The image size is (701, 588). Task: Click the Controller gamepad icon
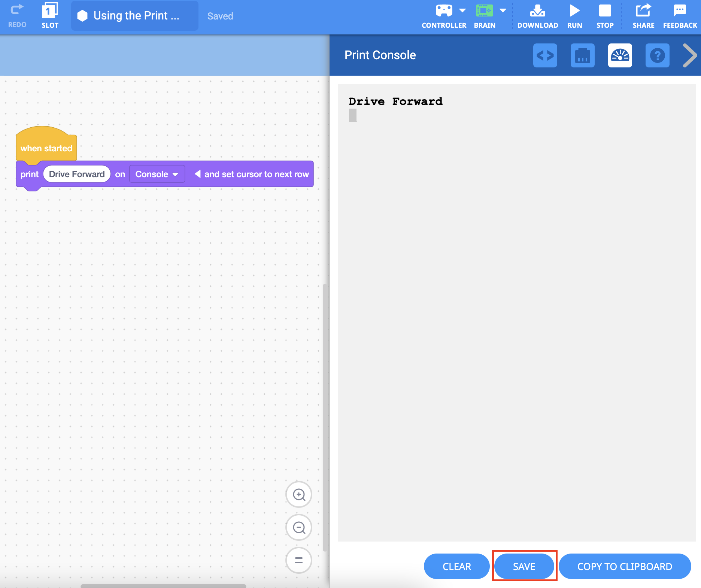point(444,11)
